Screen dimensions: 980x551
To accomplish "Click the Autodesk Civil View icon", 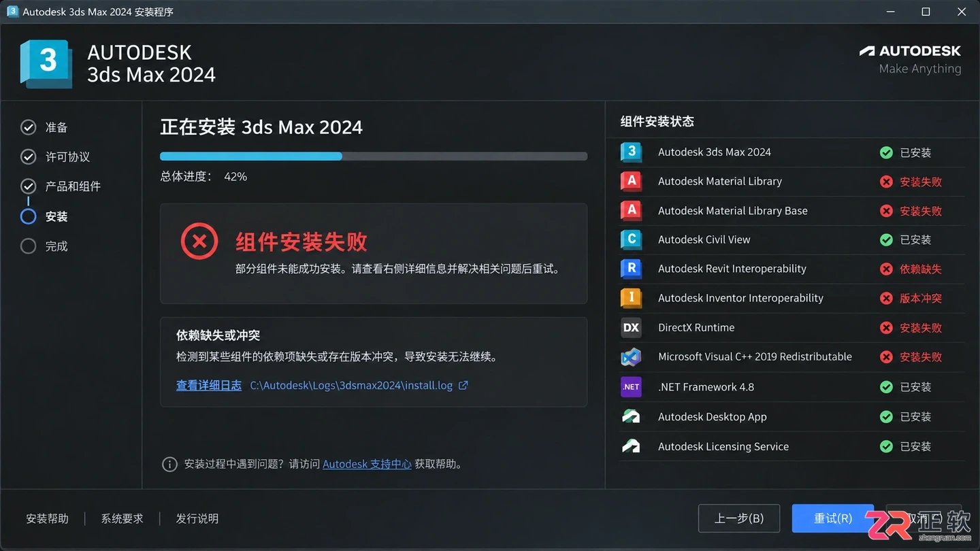I will click(631, 239).
